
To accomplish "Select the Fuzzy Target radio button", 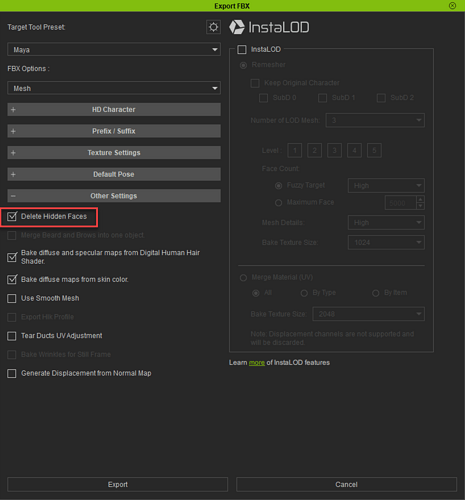I will (278, 186).
